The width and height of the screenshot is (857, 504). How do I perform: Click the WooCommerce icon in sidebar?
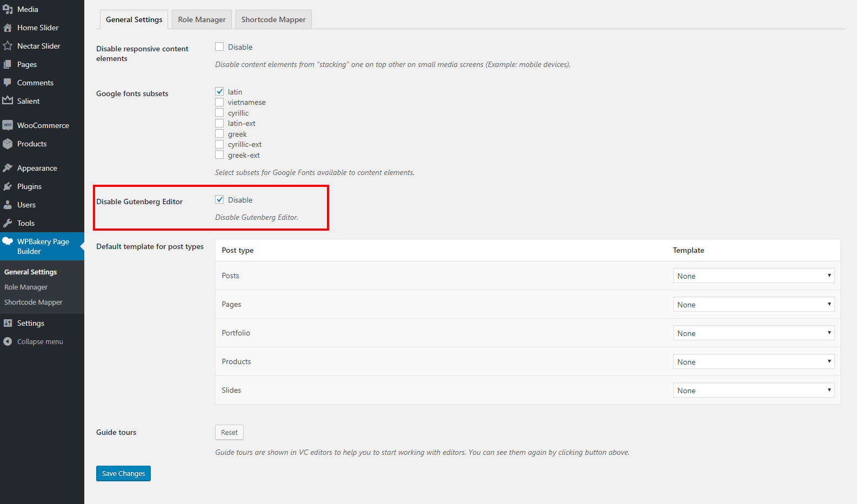[x=8, y=125]
